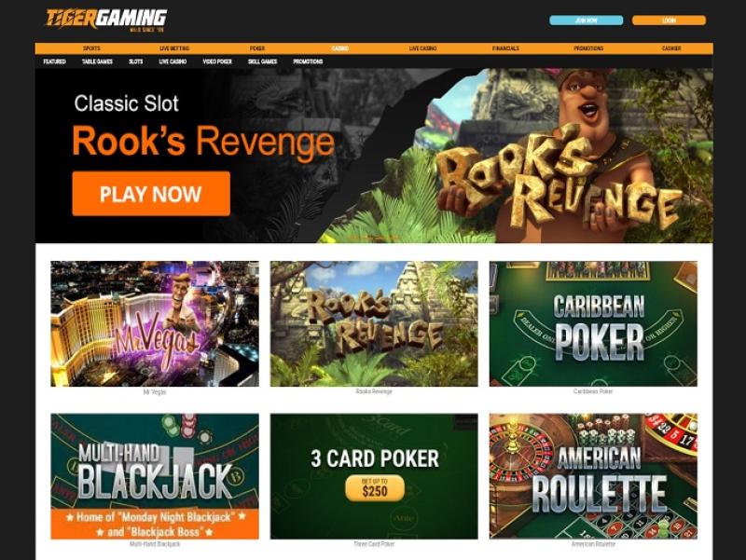Open Rook's Revenge game tile
The width and height of the screenshot is (746, 560).
pos(374,323)
